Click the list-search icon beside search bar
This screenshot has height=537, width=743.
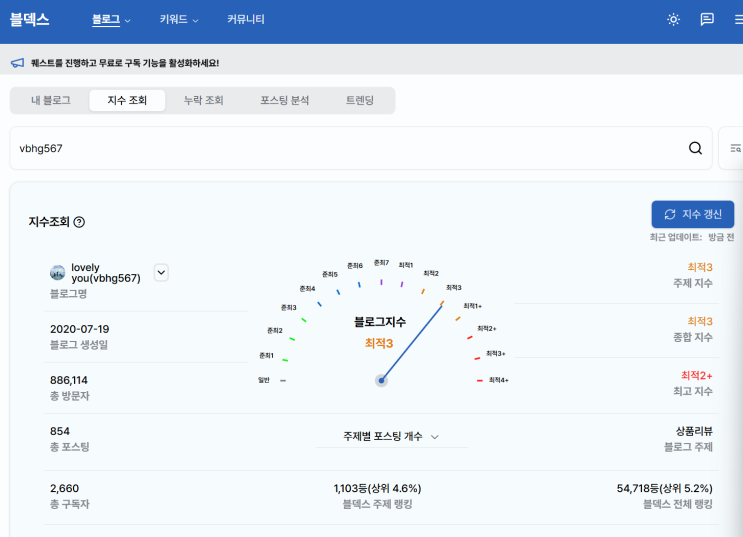pos(735,148)
